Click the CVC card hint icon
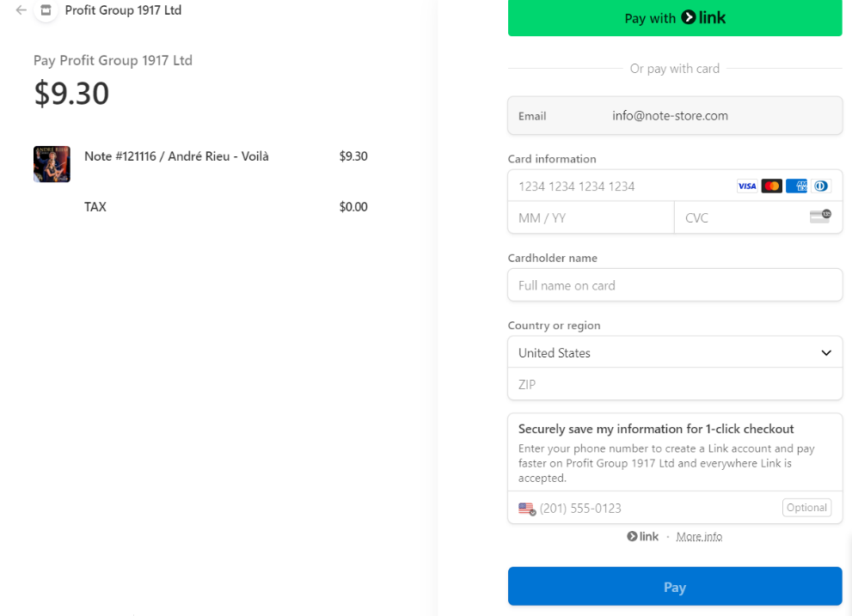The height and width of the screenshot is (616, 852). (x=820, y=217)
